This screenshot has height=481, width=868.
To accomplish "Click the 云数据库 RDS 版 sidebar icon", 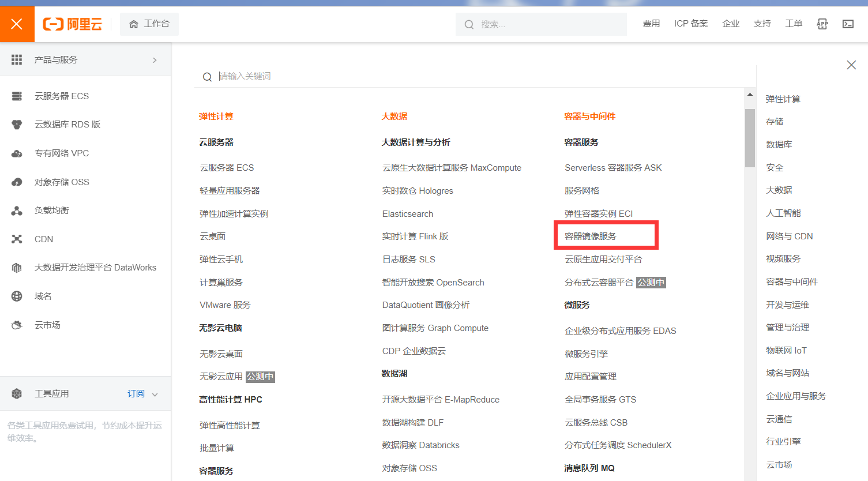I will coord(17,125).
